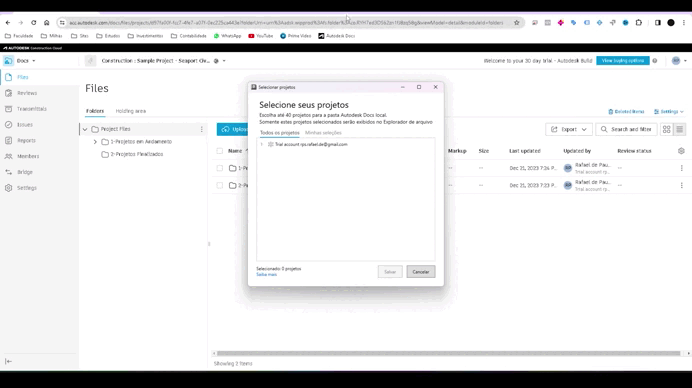This screenshot has width=692, height=388.
Task: Check the second folder row checkbox
Action: pos(220,185)
